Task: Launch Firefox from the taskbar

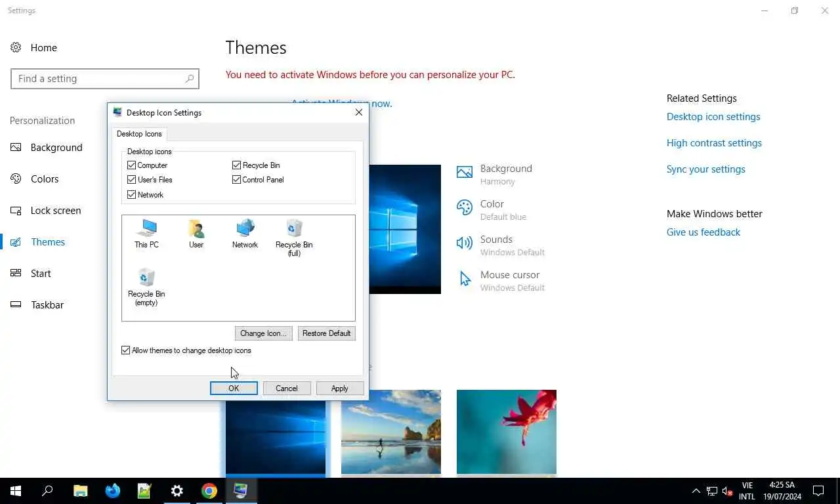Action: coord(112,491)
